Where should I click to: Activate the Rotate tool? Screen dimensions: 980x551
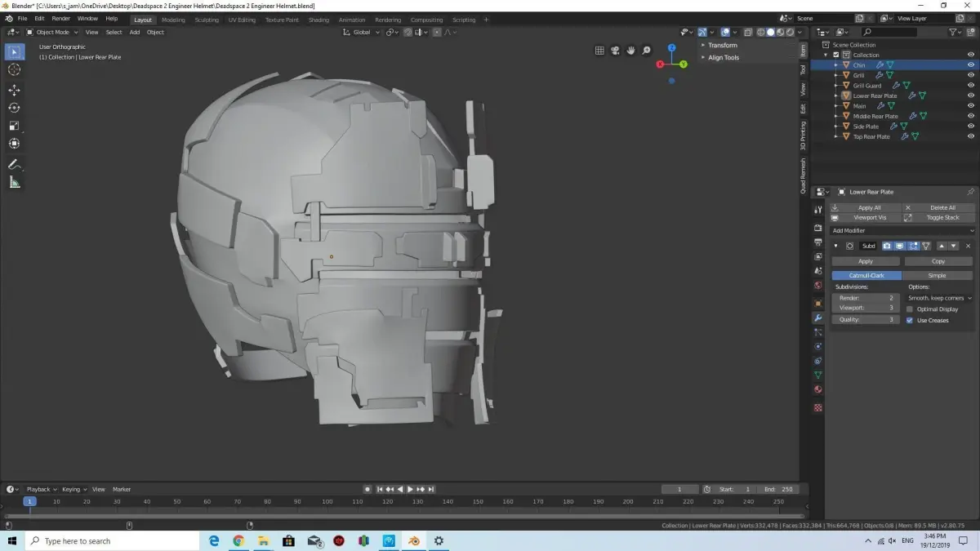click(14, 108)
